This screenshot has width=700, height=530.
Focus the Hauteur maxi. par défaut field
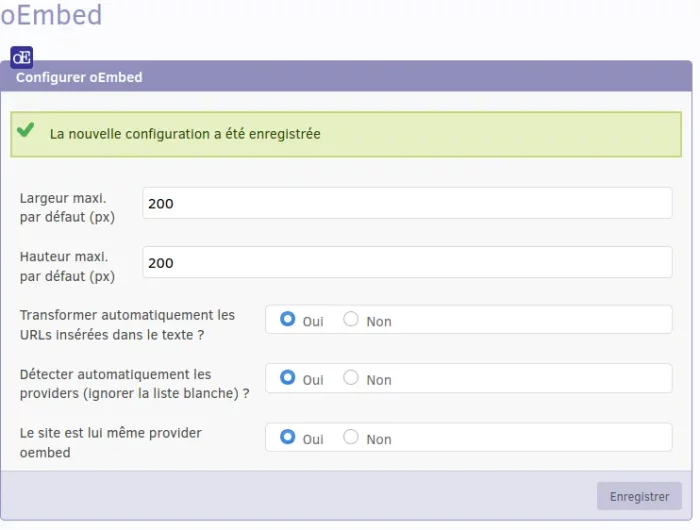(x=407, y=262)
